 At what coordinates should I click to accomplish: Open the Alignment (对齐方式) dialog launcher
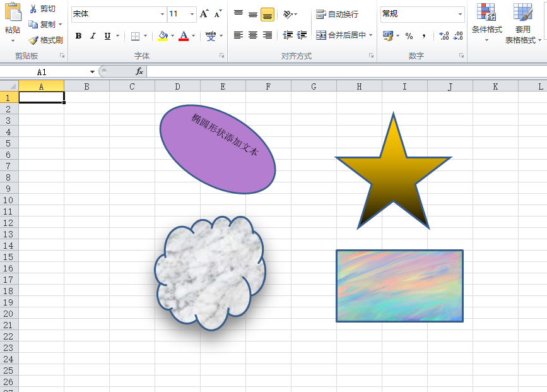(371, 56)
